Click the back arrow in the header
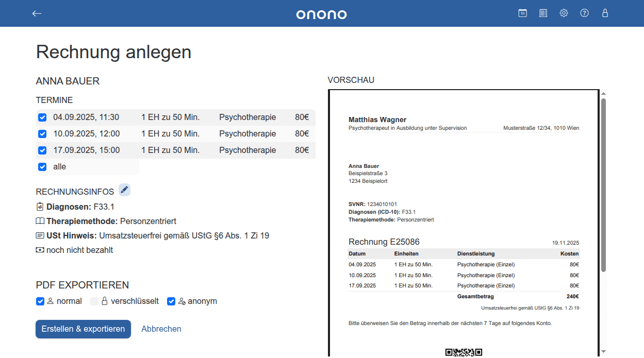Image resolution: width=644 pixels, height=358 pixels. tap(37, 13)
